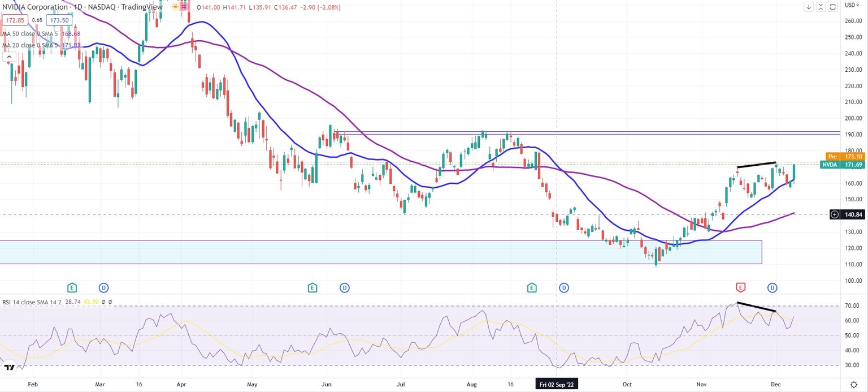Click the Pre 173.10 pre-market label
The height and width of the screenshot is (392, 868).
(845, 156)
